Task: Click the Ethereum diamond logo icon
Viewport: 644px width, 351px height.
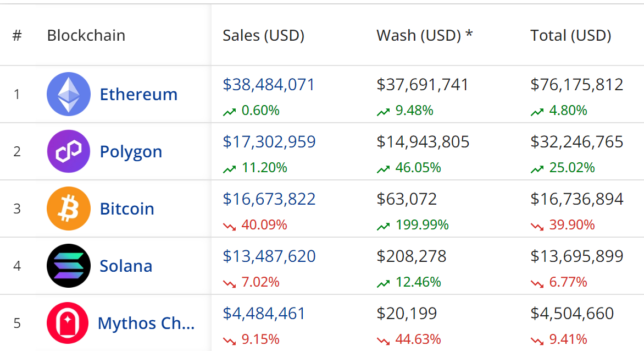Action: (x=69, y=94)
